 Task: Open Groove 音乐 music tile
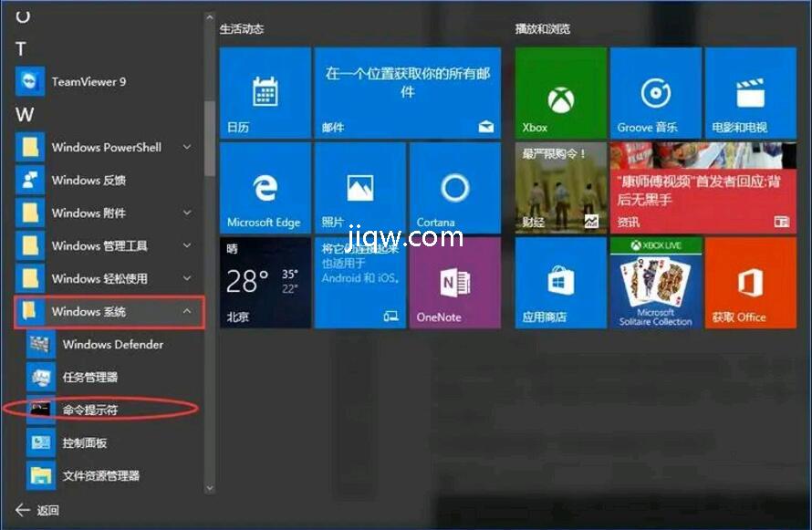coord(654,93)
